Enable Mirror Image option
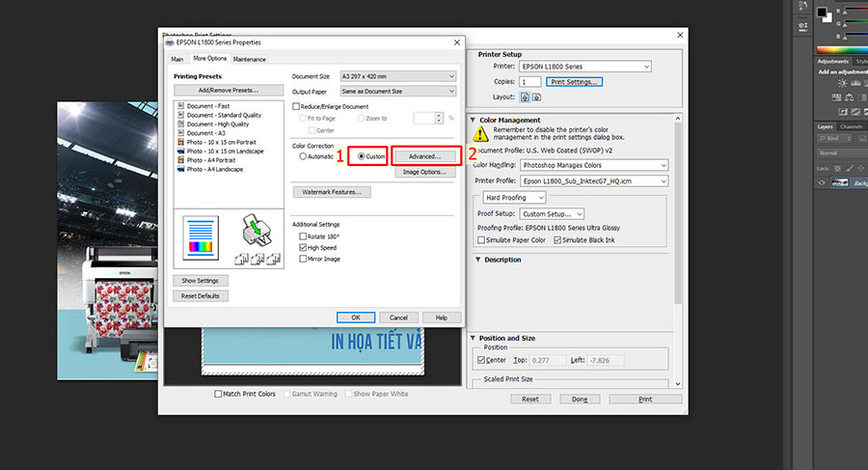The height and width of the screenshot is (470, 868). (303, 259)
